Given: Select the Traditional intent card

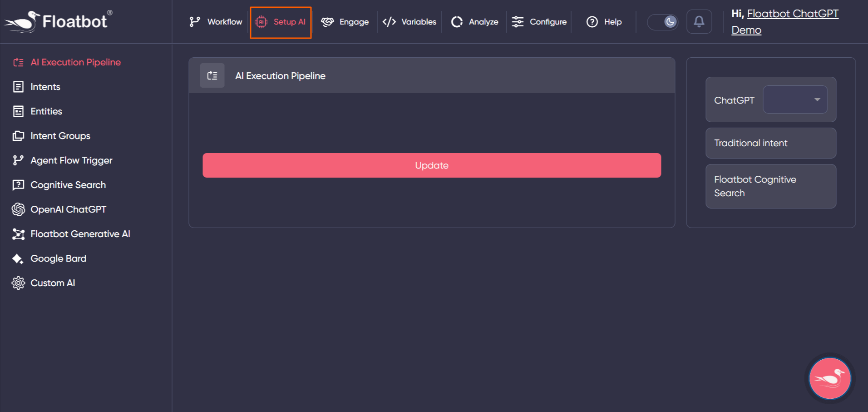Looking at the screenshot, I should (770, 143).
